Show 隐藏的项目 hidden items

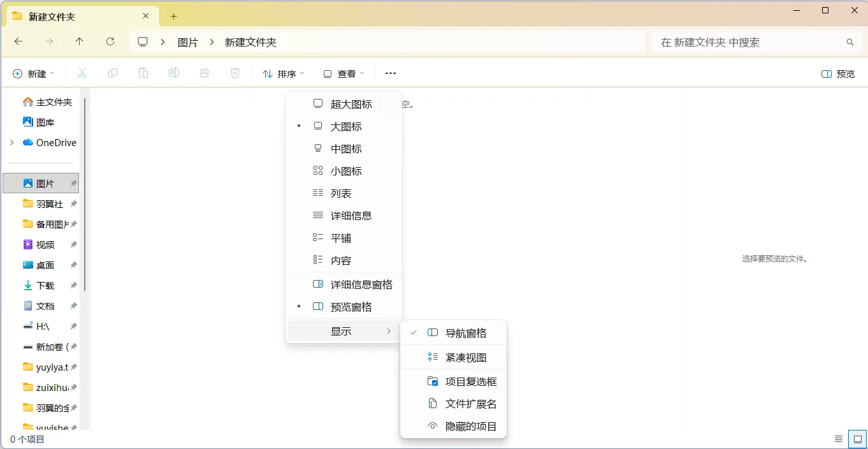click(x=453, y=426)
